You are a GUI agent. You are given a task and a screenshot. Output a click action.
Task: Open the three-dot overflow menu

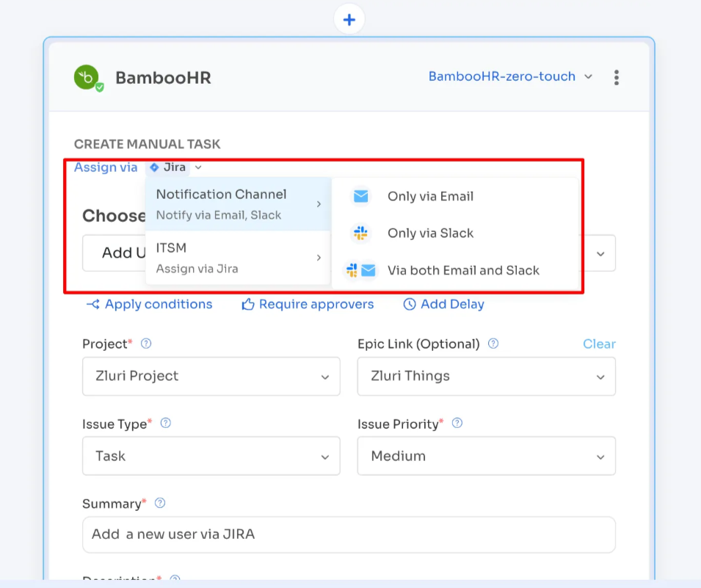pos(617,76)
